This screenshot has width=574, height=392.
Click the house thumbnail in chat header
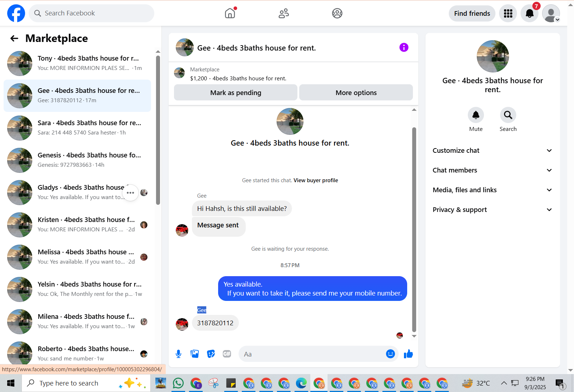(x=185, y=47)
